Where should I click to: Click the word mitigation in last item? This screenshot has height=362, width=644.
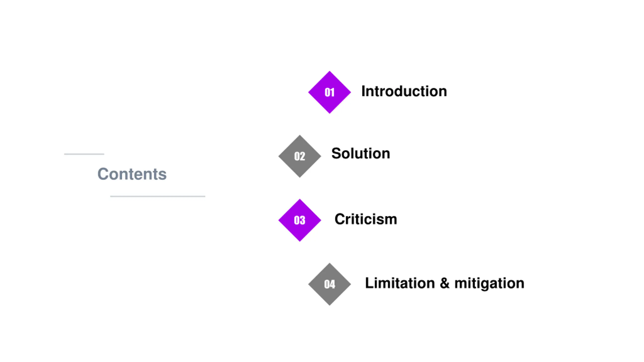tap(489, 284)
